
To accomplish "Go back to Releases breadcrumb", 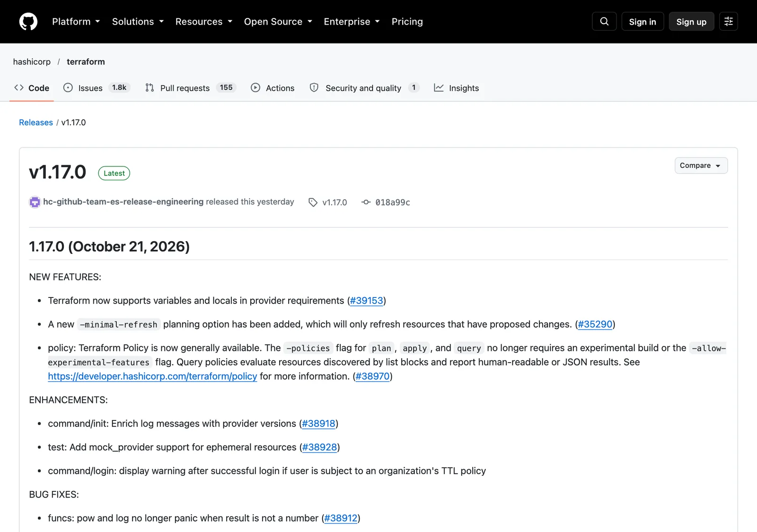I will coord(36,122).
